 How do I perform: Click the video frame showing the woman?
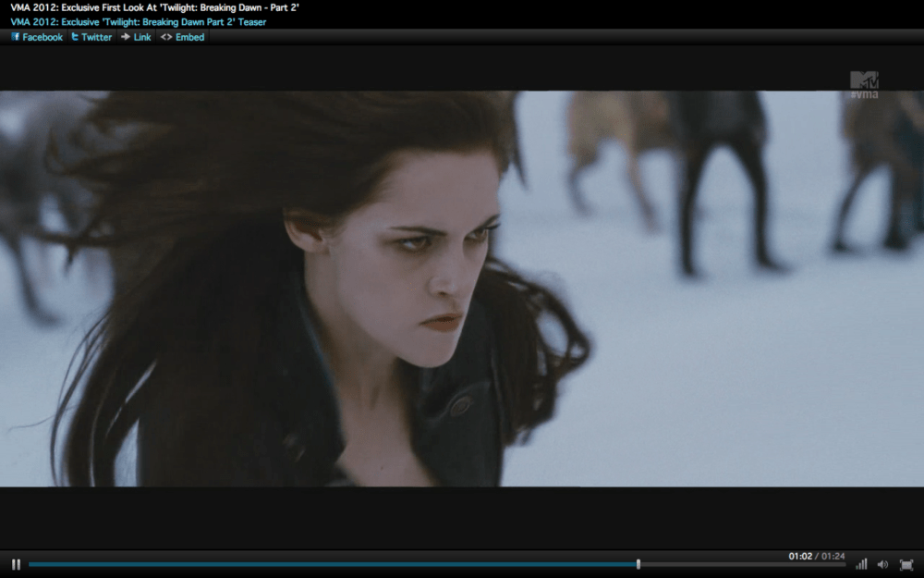pos(462,289)
